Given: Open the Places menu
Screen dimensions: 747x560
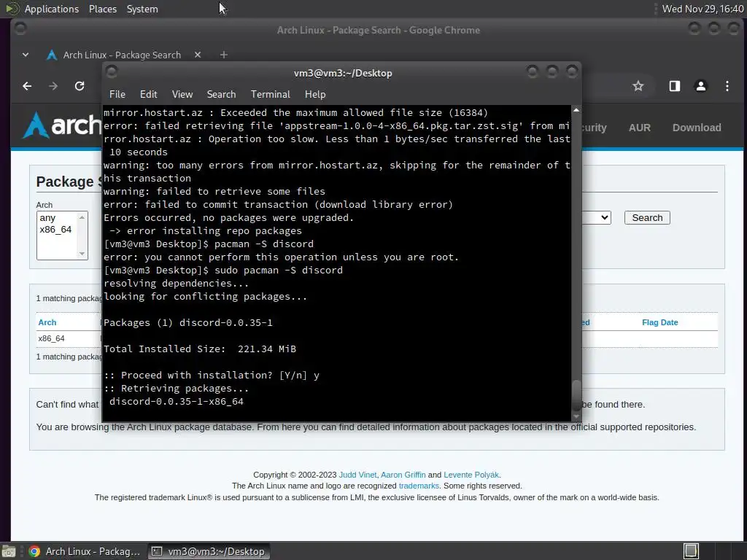Looking at the screenshot, I should pyautogui.click(x=103, y=9).
